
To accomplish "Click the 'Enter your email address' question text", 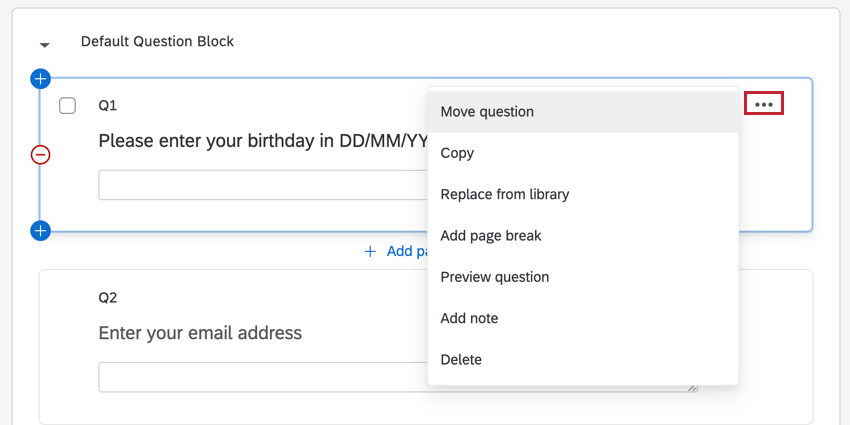I will 200,332.
